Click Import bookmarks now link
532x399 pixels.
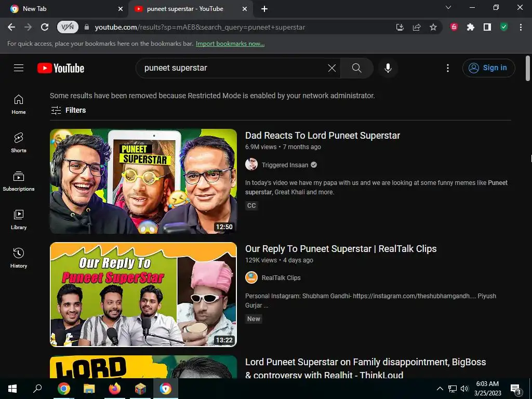tap(230, 44)
